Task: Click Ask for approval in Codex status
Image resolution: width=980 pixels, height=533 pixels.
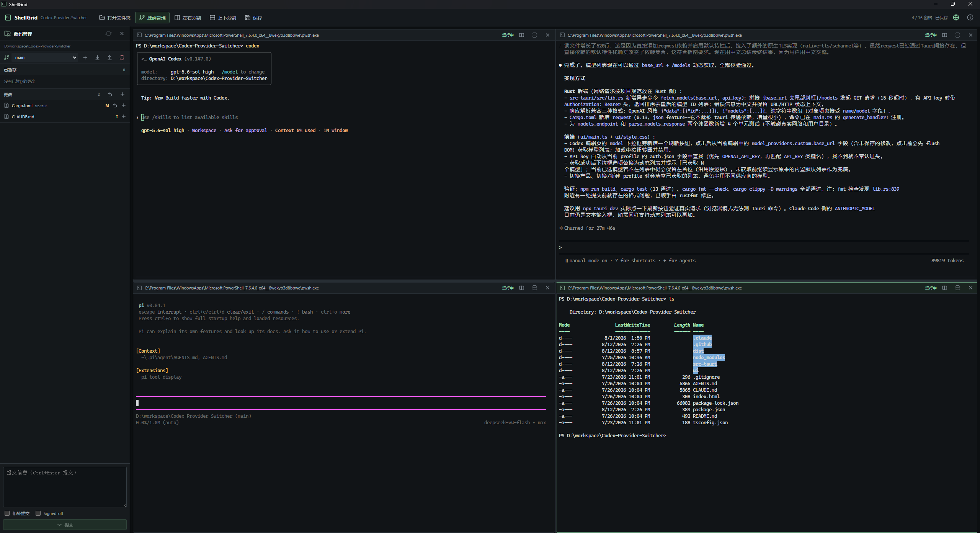Action: [245, 130]
